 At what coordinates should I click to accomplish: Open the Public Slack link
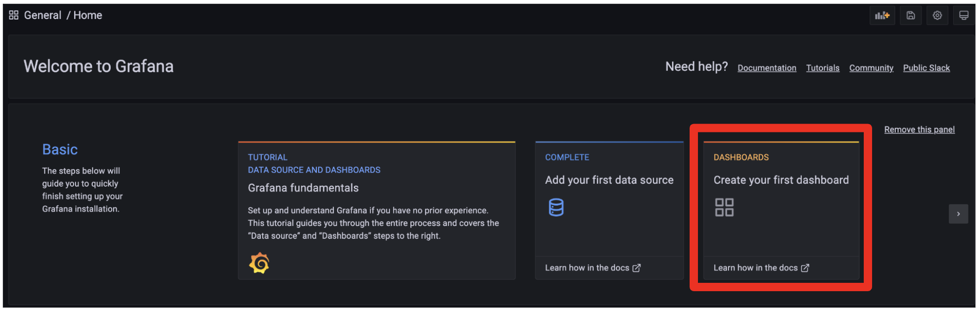tap(926, 68)
